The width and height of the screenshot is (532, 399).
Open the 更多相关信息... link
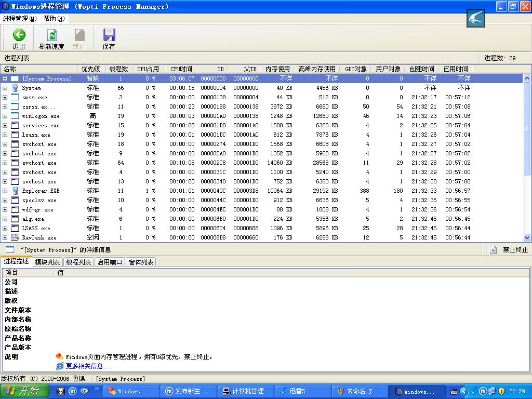pos(88,366)
